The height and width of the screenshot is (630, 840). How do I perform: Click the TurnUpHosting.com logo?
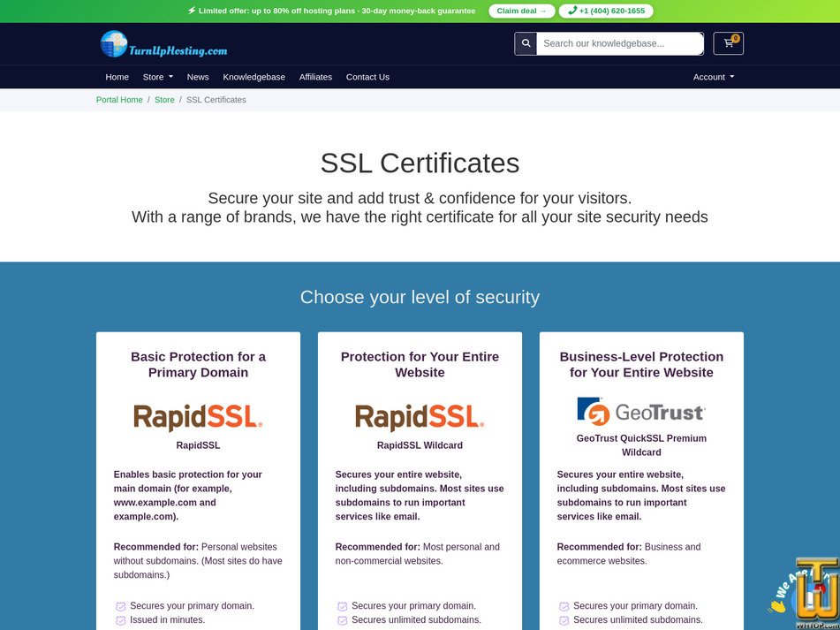pyautogui.click(x=163, y=44)
